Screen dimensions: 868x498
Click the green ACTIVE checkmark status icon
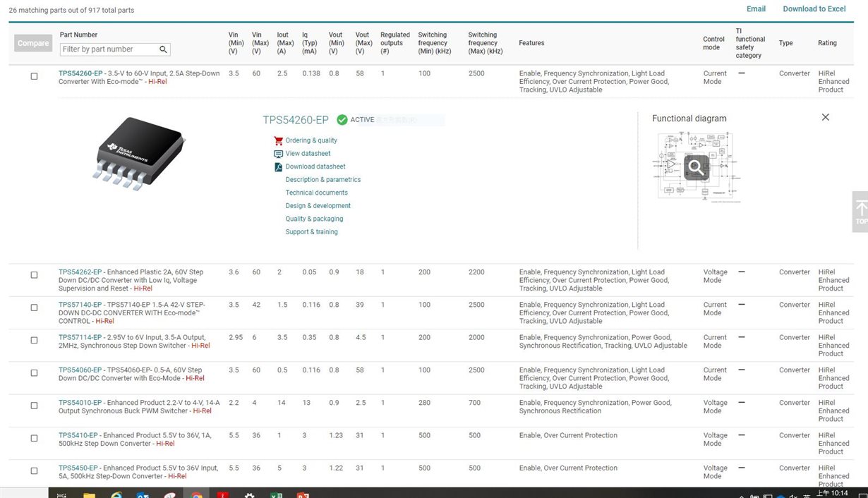point(342,120)
